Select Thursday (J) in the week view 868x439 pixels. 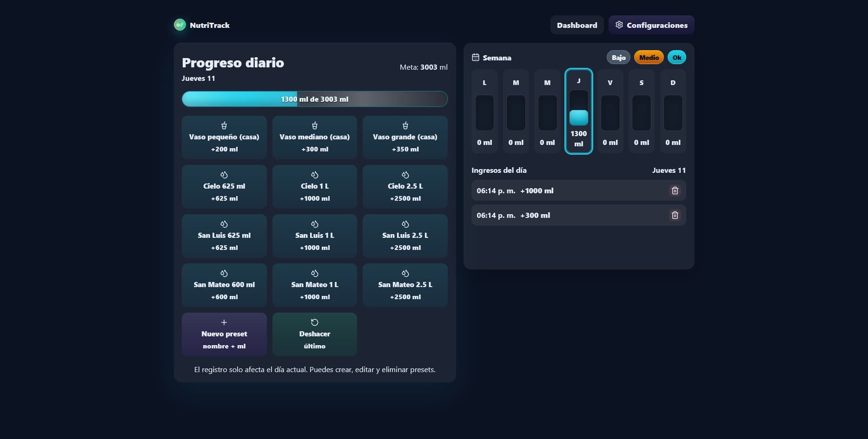tap(578, 111)
